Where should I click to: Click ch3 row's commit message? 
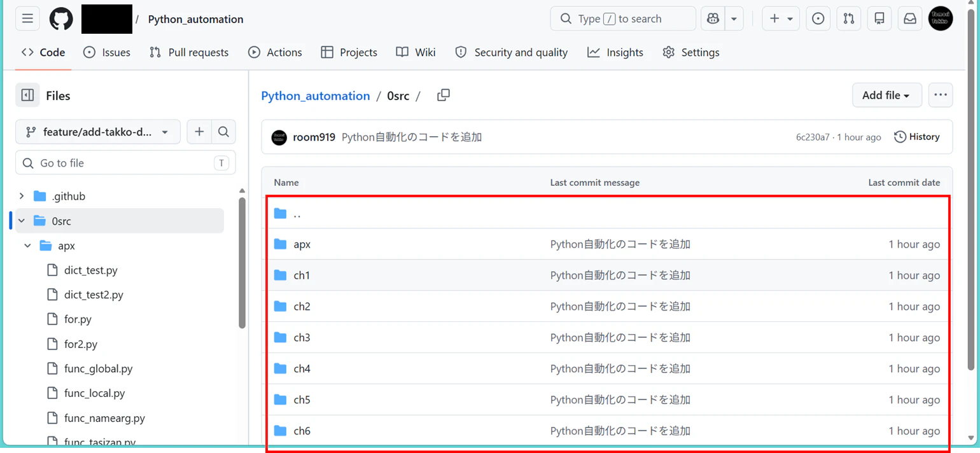[x=620, y=338]
